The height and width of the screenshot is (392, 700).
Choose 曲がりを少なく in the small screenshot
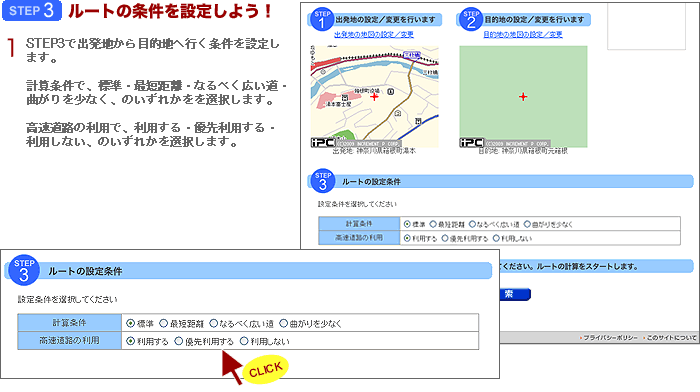(x=527, y=224)
